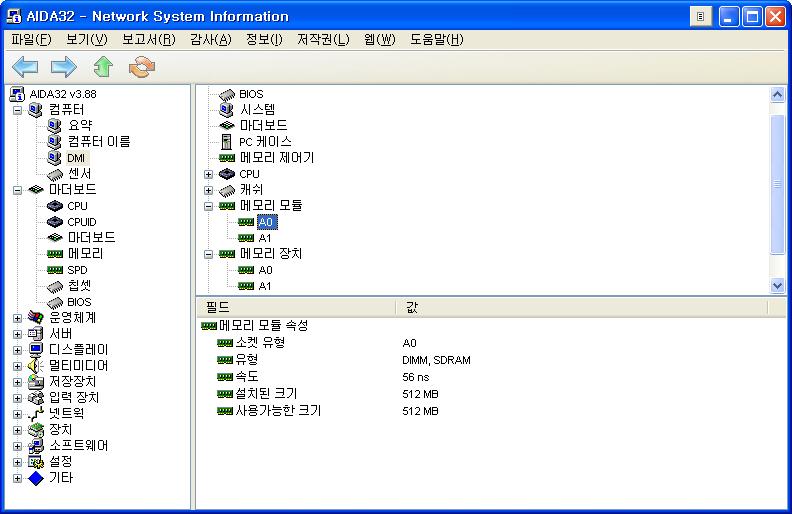This screenshot has height=514, width=792.
Task: Select 마더보드 in the DMI list
Action: tap(263, 126)
